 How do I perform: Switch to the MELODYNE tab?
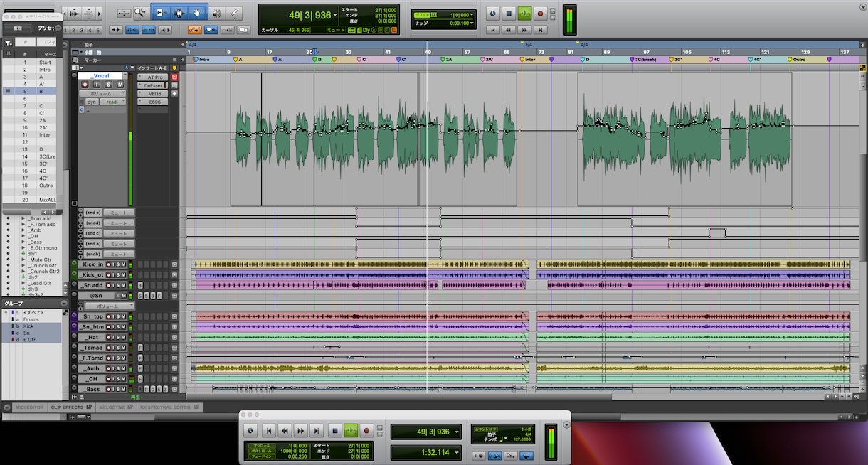[115, 407]
